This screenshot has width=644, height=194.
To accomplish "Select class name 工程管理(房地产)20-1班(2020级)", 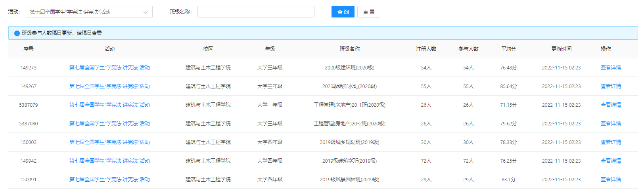I will click(350, 105).
